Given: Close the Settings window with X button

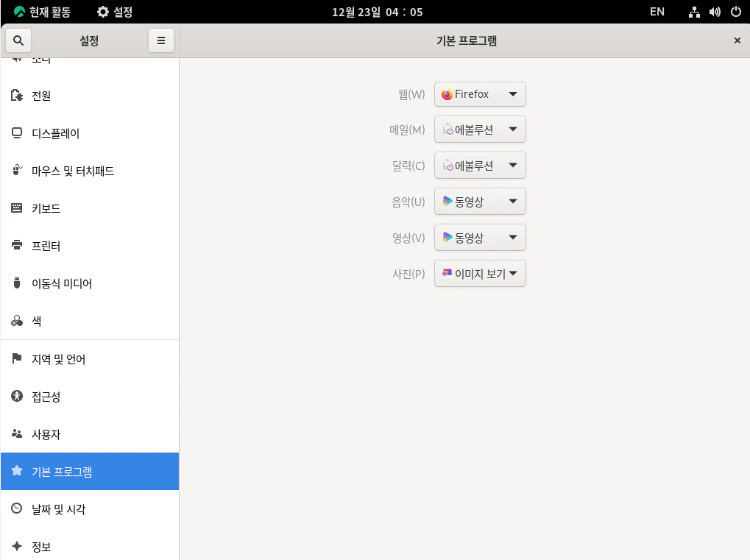Looking at the screenshot, I should pyautogui.click(x=737, y=40).
